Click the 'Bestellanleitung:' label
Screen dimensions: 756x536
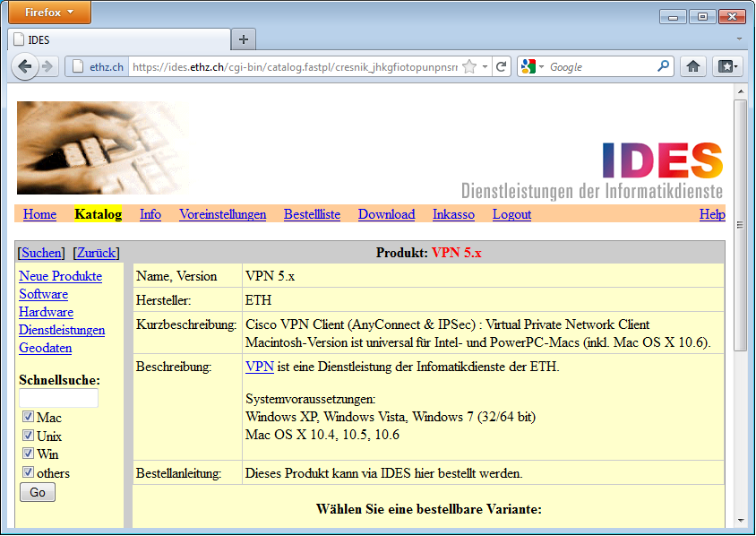(x=178, y=473)
